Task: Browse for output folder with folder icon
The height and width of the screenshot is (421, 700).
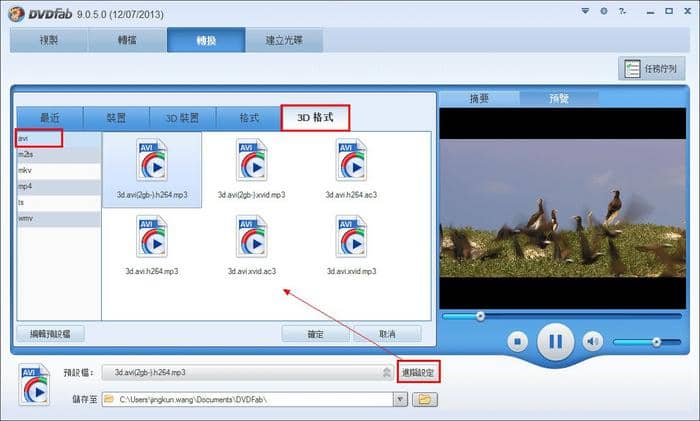Action: click(425, 399)
